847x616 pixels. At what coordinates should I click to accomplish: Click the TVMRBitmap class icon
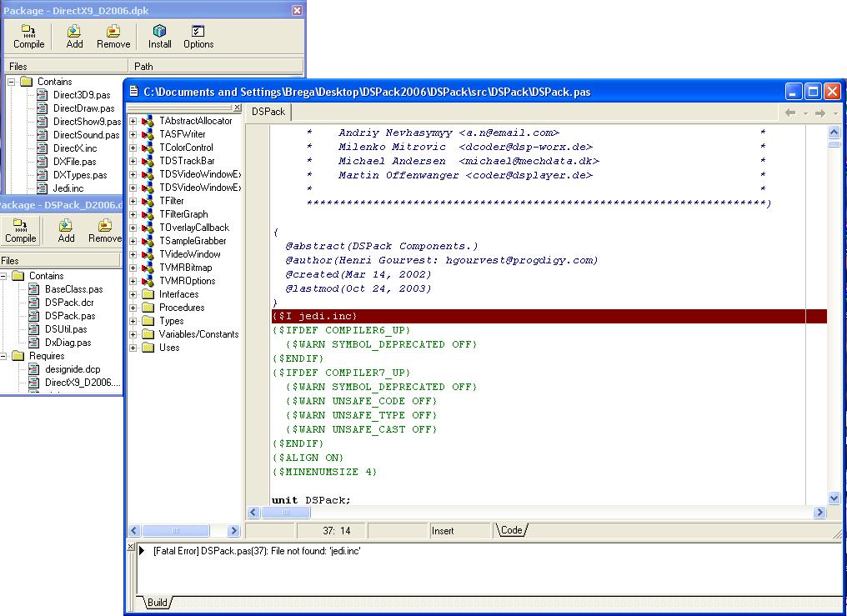point(148,268)
